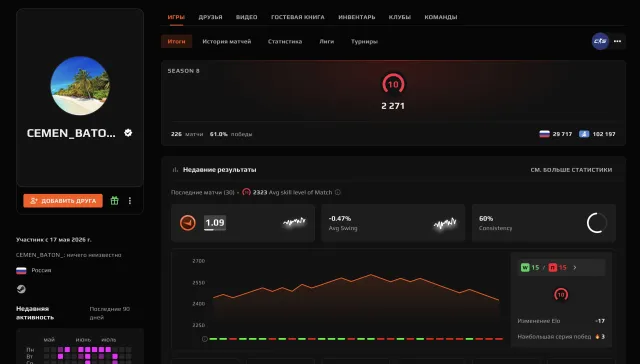Viewport: 640px width, 364px height.
Task: Click the profile avatar beach picture
Action: tap(80, 86)
